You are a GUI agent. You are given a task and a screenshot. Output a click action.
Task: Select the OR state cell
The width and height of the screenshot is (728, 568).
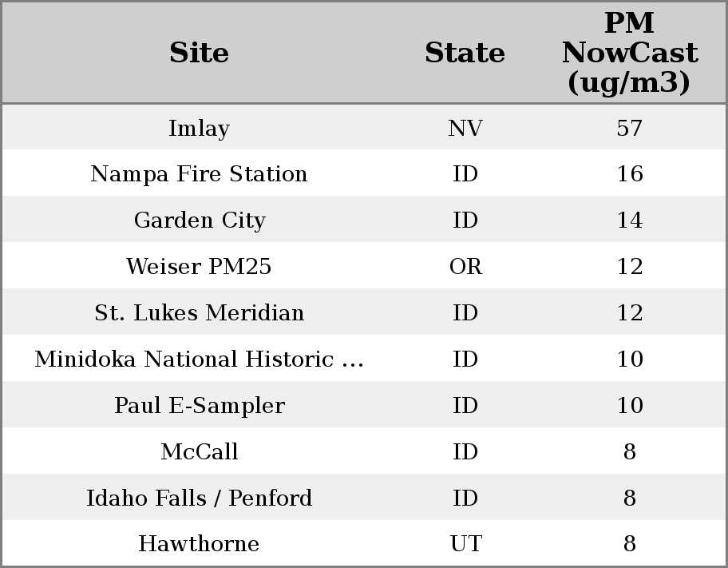465,267
